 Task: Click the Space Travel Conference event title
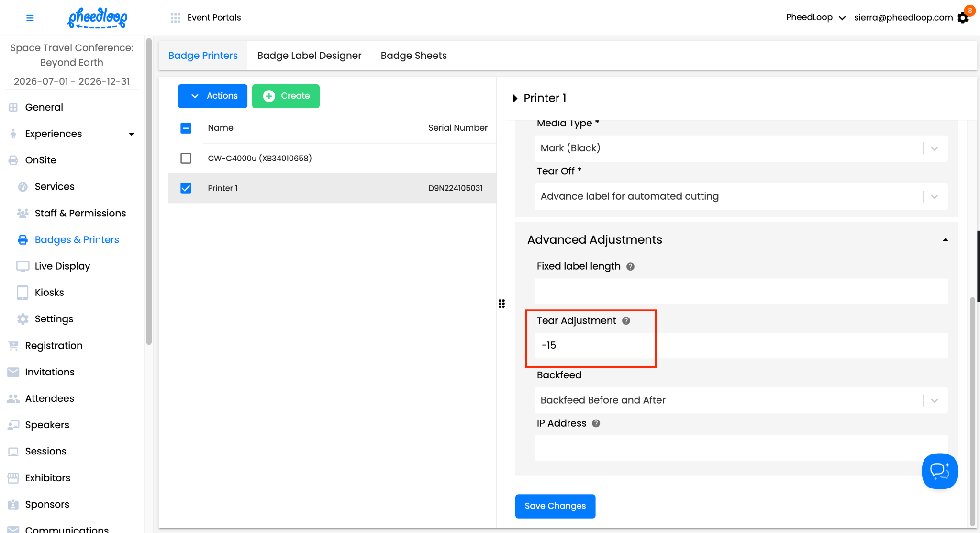pyautogui.click(x=72, y=55)
